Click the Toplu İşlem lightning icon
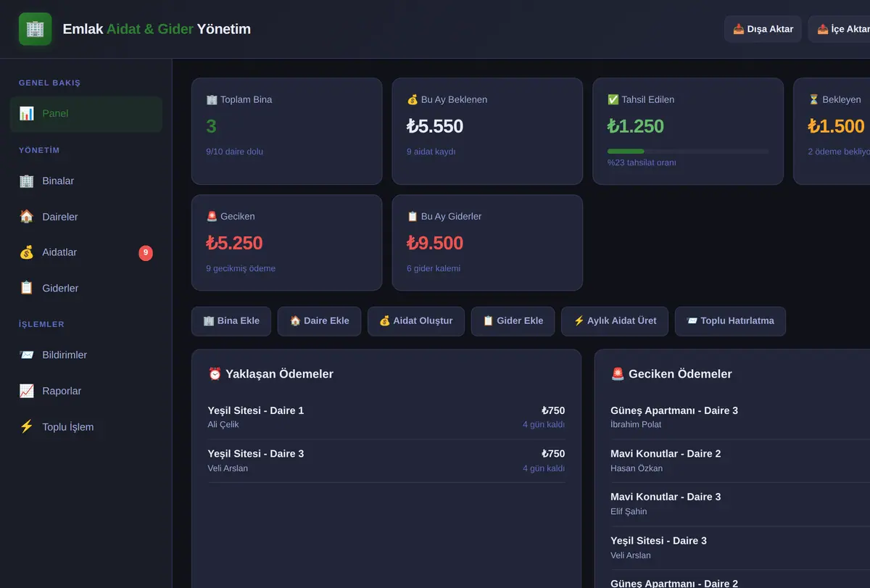870x588 pixels. [27, 426]
